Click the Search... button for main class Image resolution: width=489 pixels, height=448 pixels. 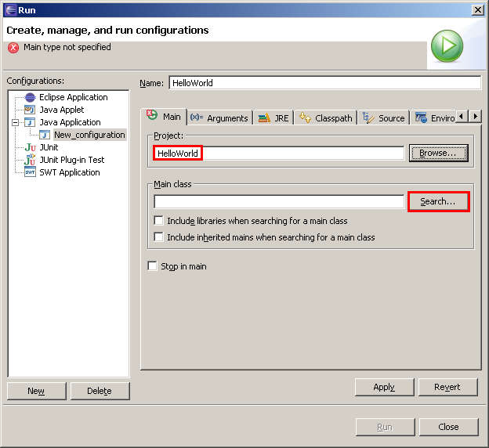(437, 201)
